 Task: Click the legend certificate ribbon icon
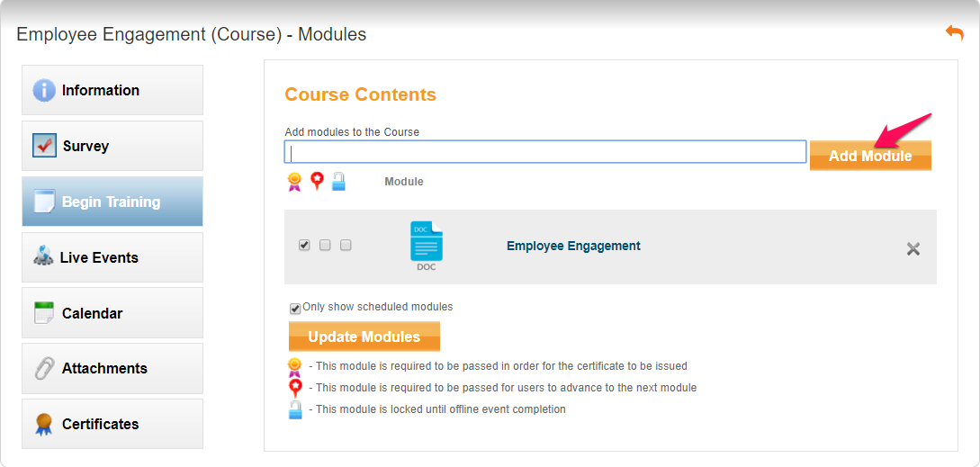point(294,367)
